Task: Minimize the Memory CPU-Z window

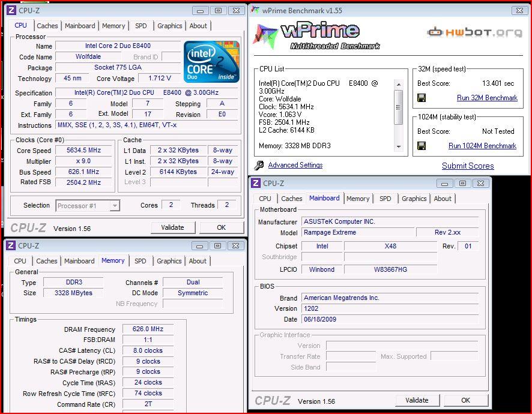Action: tap(199, 245)
